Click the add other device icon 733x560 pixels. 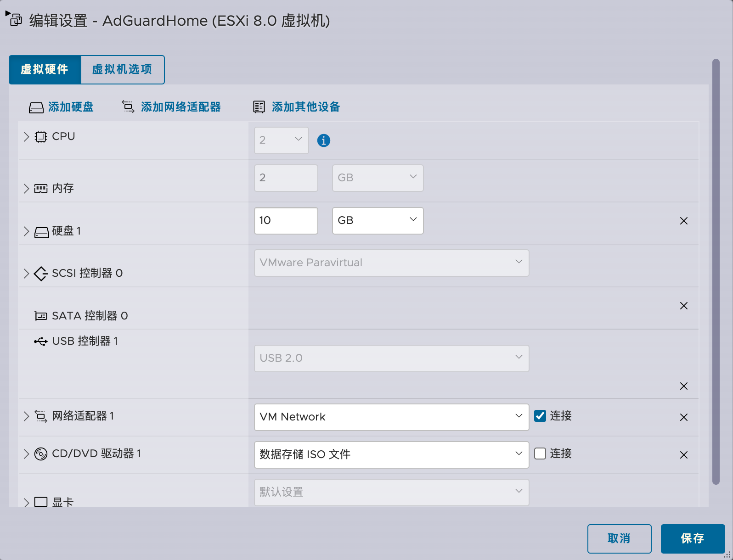259,107
